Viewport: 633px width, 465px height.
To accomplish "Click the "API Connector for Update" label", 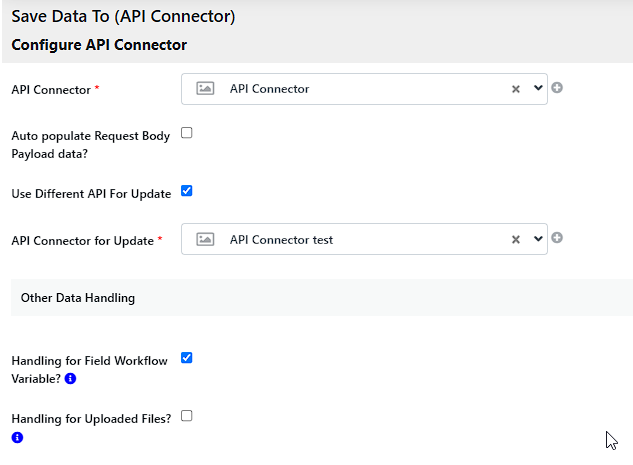I will (x=82, y=241).
